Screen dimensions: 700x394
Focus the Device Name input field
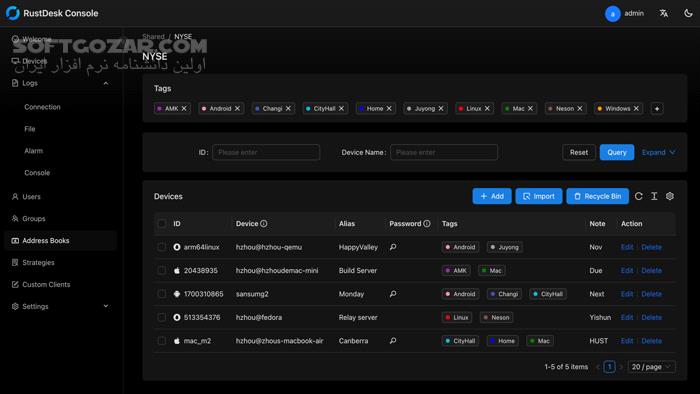click(x=444, y=152)
